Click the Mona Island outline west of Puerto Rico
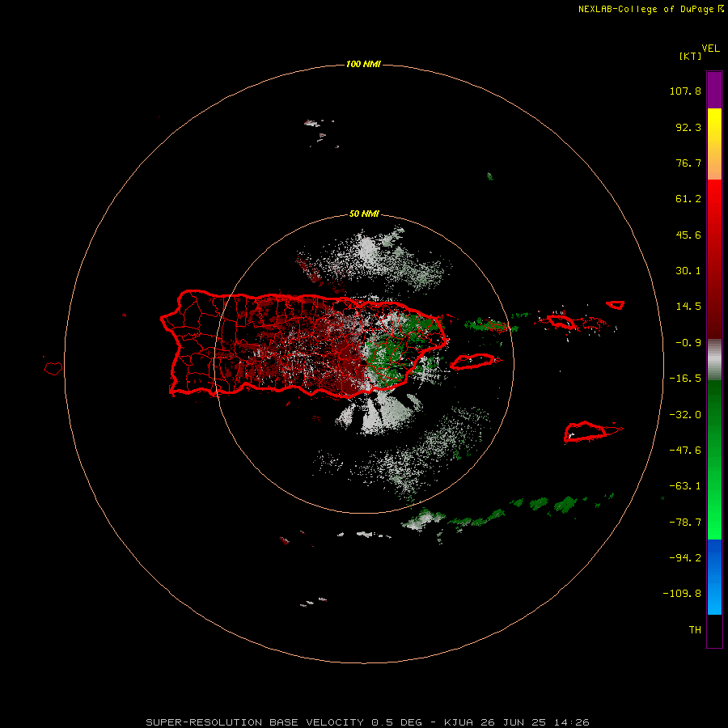728x728 pixels. click(x=53, y=369)
